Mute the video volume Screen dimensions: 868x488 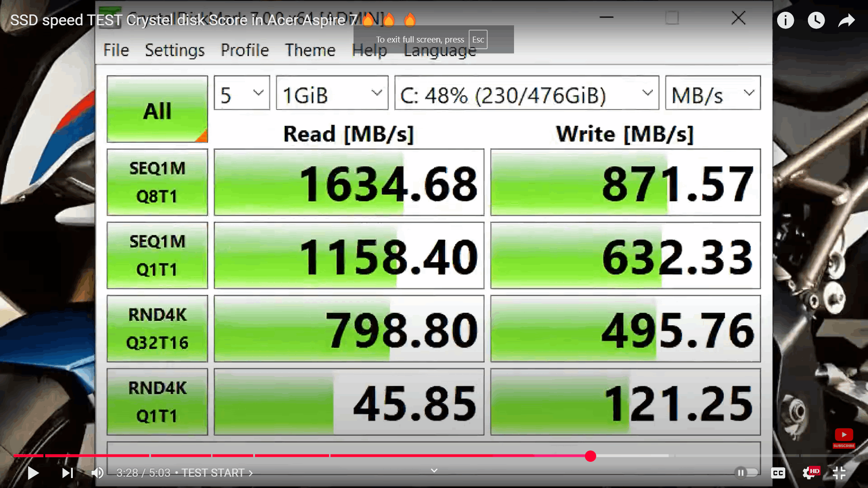97,473
